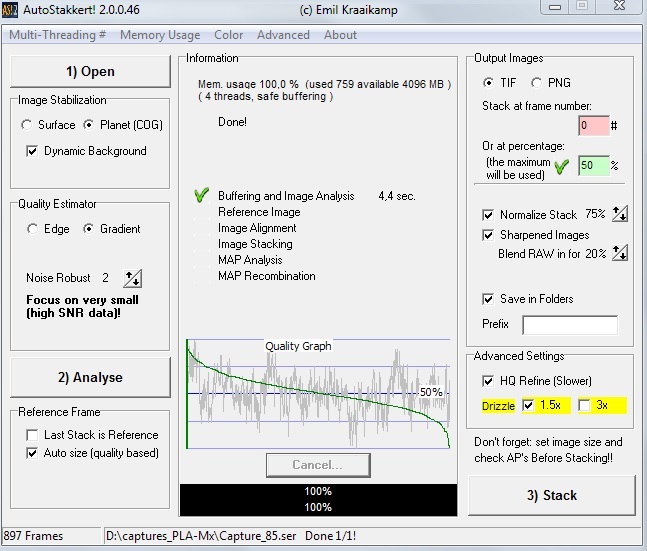Toggle HQ Refine (Slower) checkbox
The width and height of the screenshot is (647, 551).
488,381
